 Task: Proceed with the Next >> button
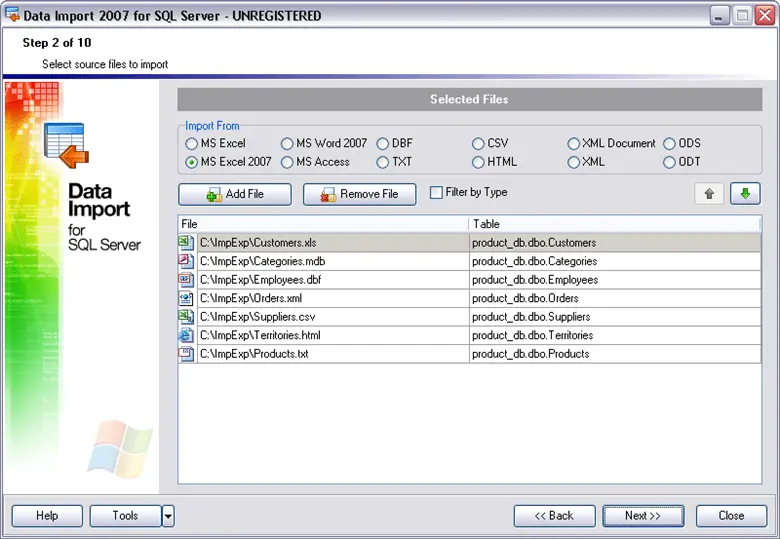click(x=643, y=516)
